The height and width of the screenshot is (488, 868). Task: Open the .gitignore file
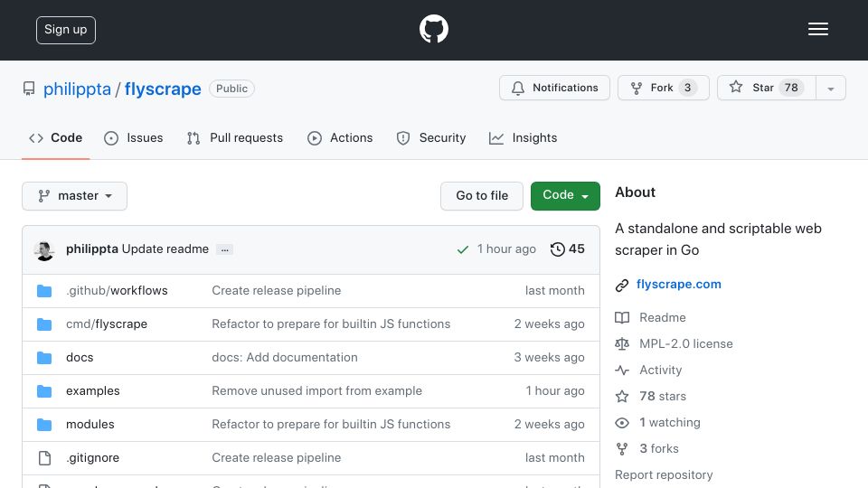92,457
